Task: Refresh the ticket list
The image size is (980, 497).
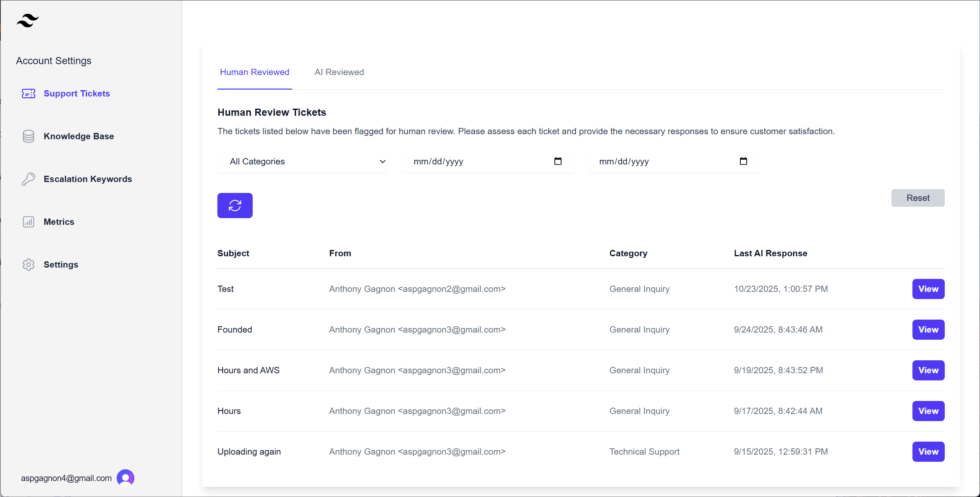Action: click(x=235, y=206)
